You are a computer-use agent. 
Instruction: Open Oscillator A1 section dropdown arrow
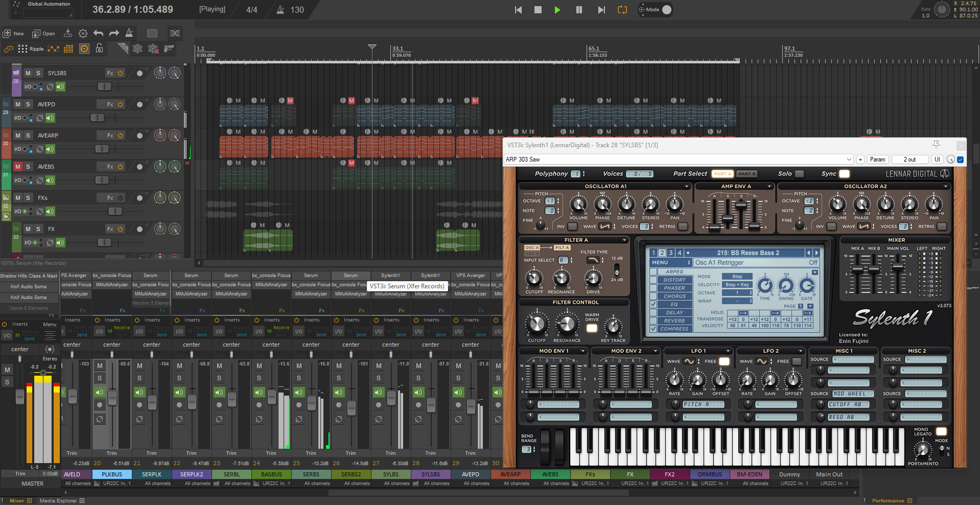(687, 187)
